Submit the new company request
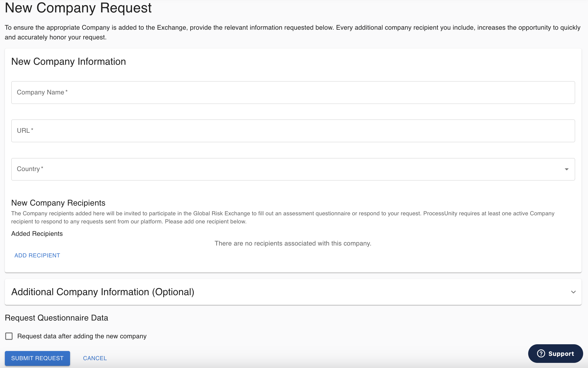This screenshot has width=588, height=368. tap(37, 358)
